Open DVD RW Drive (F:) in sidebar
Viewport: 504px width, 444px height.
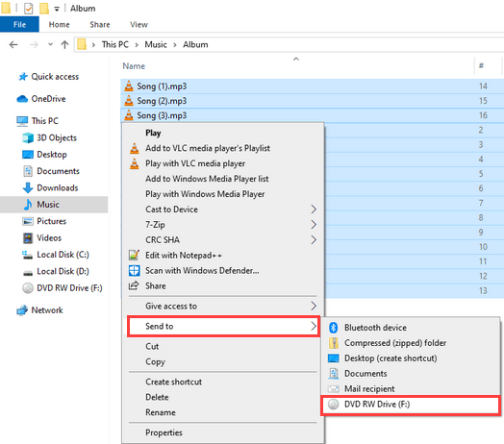click(69, 288)
